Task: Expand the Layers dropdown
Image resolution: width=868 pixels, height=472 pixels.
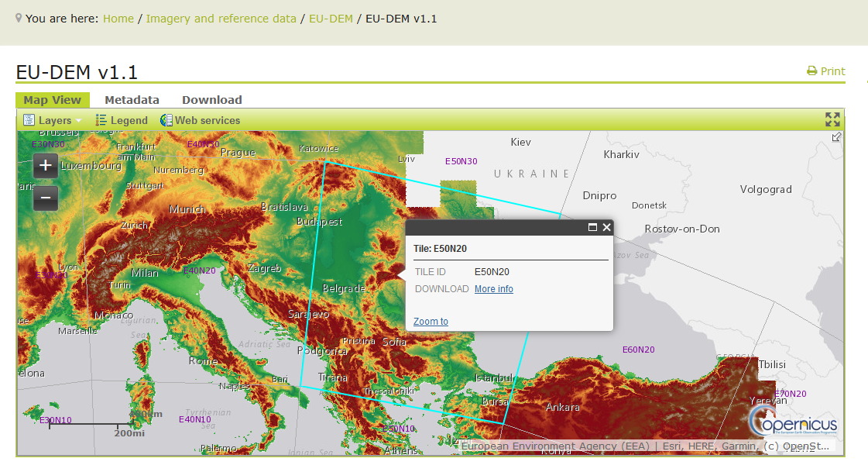Action: point(53,120)
